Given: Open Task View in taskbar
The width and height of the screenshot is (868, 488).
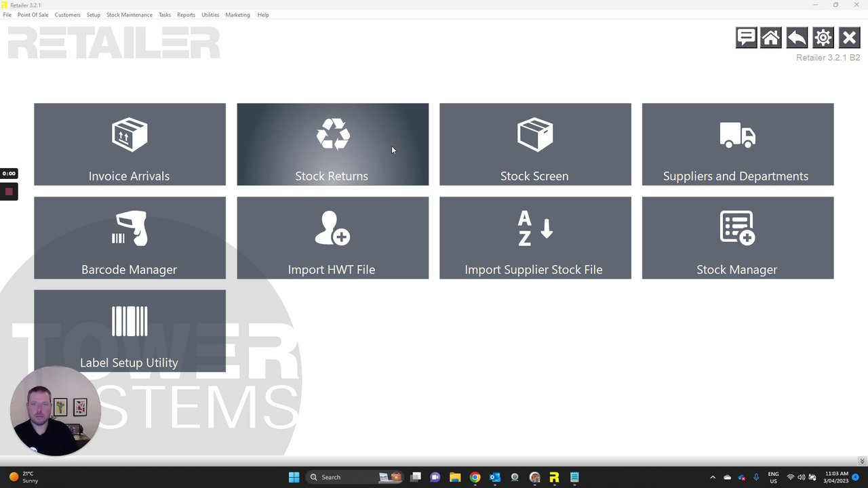Looking at the screenshot, I should click(416, 477).
